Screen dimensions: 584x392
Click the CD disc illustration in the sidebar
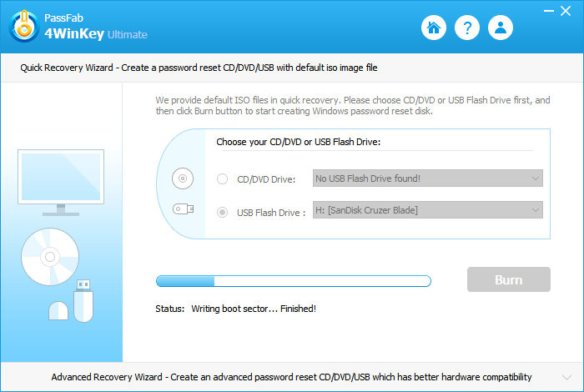click(50, 257)
